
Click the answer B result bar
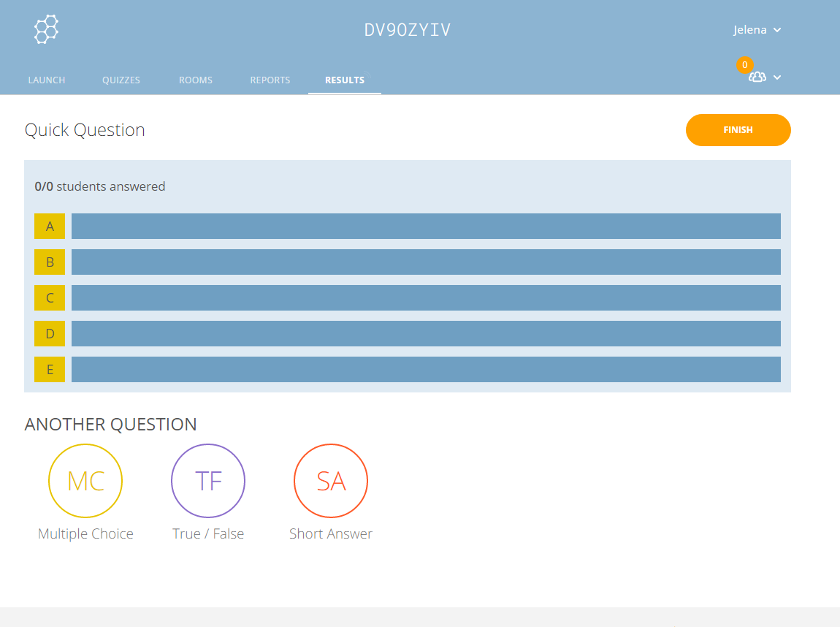tap(426, 262)
